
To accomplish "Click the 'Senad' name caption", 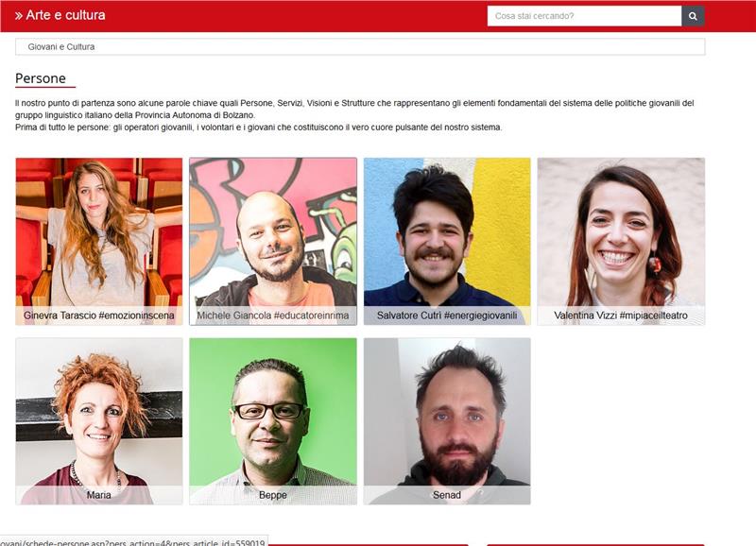I will click(447, 495).
